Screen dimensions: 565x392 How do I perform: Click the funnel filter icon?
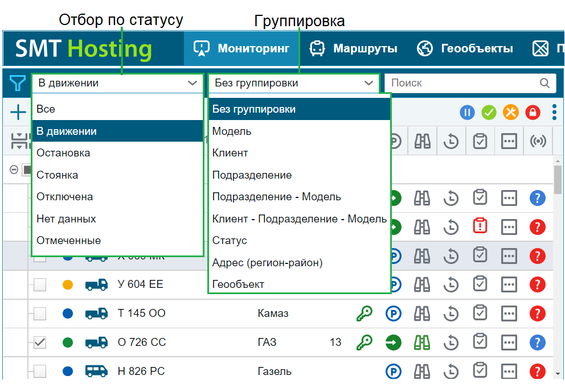point(17,84)
